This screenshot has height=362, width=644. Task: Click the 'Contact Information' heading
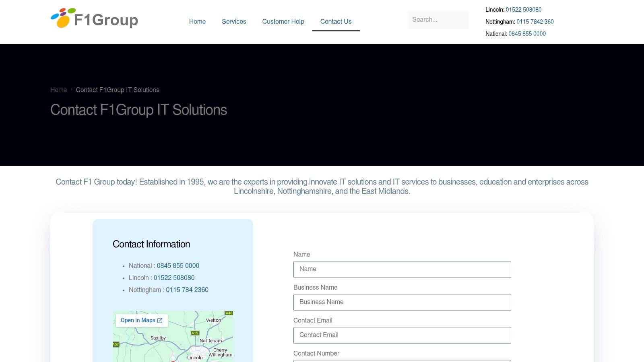[x=151, y=244]
